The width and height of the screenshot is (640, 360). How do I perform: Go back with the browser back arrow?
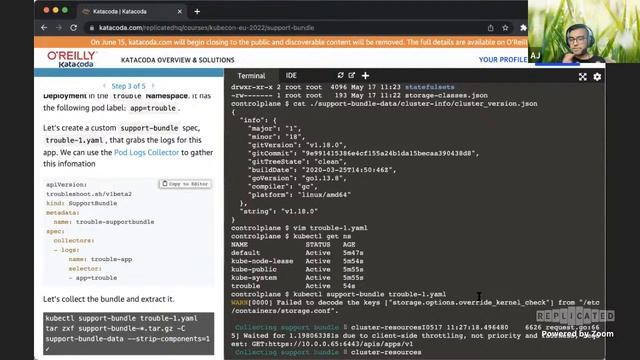click(x=44, y=28)
